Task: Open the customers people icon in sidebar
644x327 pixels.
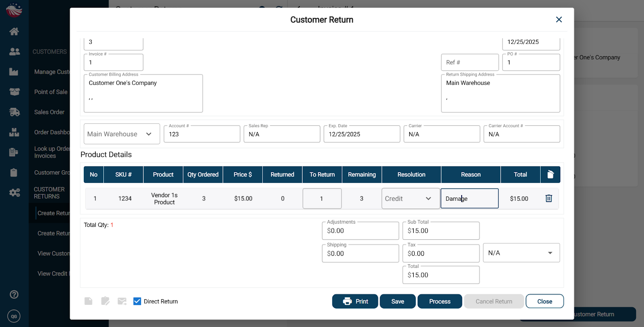Action: tap(14, 51)
